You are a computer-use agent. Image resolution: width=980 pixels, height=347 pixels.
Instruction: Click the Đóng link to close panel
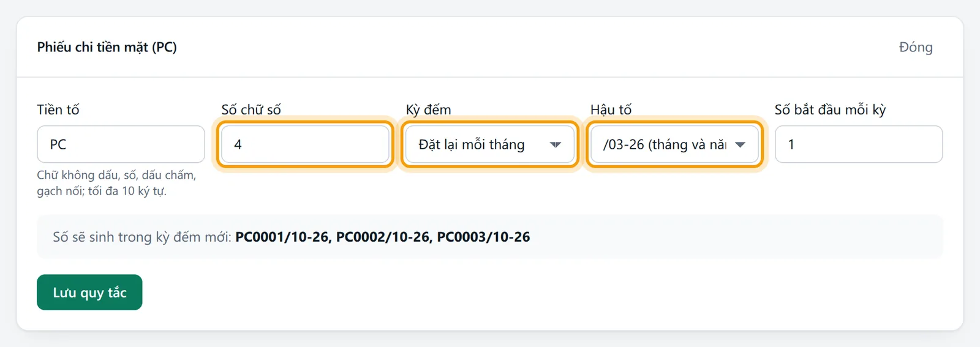916,47
